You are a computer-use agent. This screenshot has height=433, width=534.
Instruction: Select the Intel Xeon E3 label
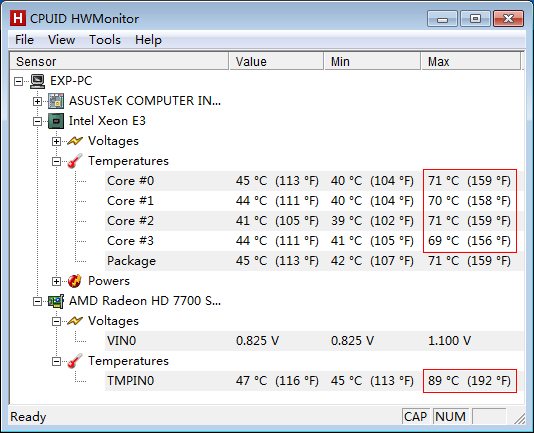(107, 121)
